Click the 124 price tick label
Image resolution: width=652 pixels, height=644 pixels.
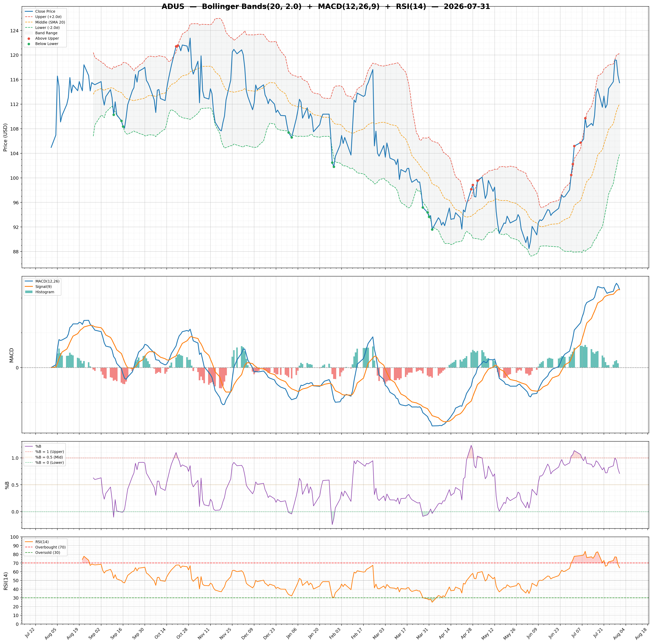coord(14,31)
